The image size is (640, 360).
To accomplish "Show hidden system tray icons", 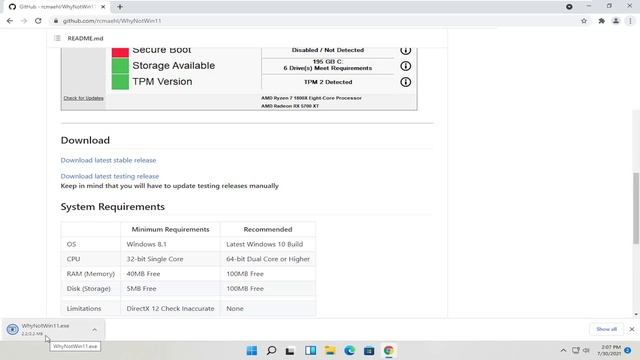I will click(563, 350).
